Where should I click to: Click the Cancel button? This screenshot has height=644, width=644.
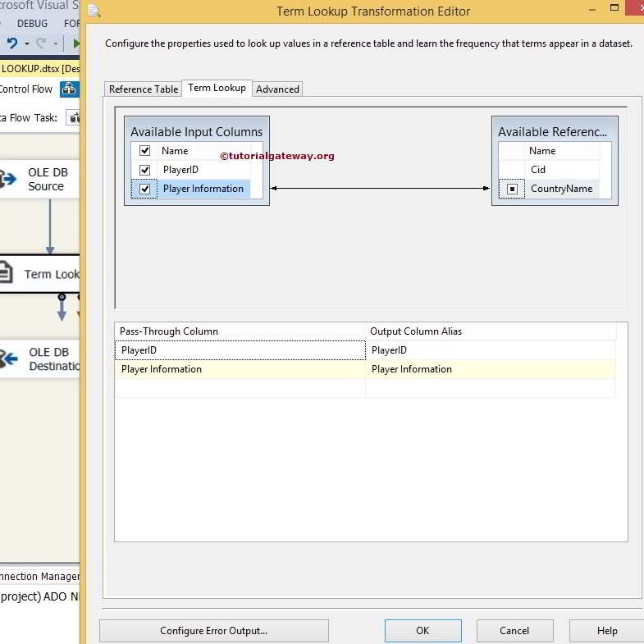pyautogui.click(x=514, y=630)
